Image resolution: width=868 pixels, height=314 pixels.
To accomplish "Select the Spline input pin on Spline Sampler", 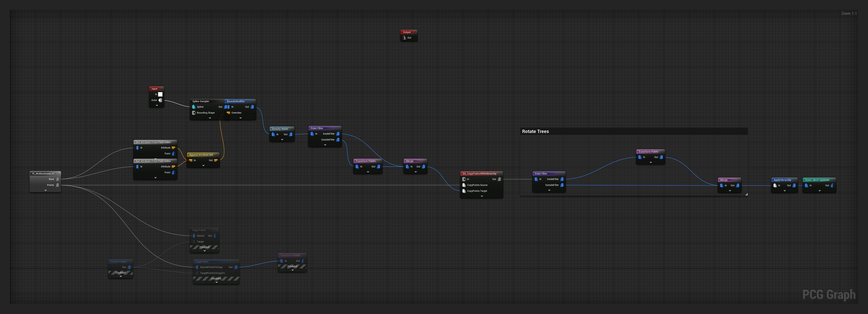I will tap(194, 107).
